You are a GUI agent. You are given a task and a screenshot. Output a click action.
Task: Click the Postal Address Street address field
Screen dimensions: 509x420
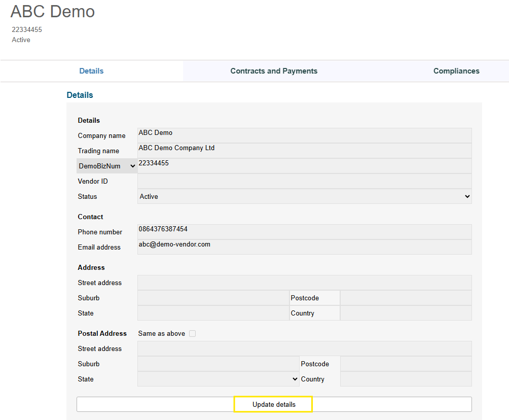point(304,348)
